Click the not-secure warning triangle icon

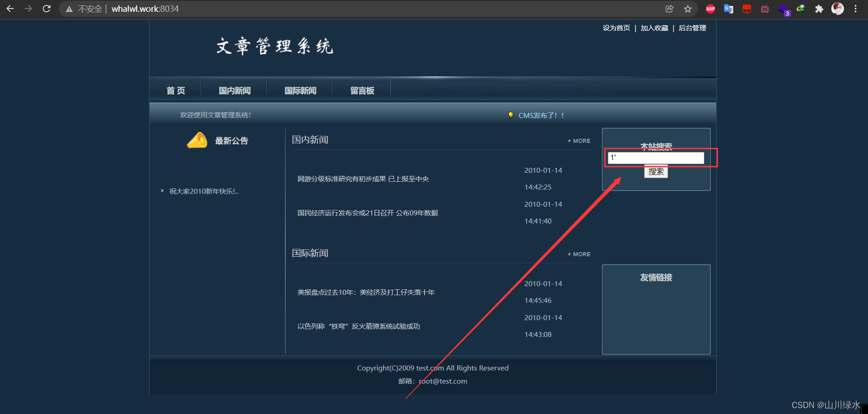(x=69, y=9)
